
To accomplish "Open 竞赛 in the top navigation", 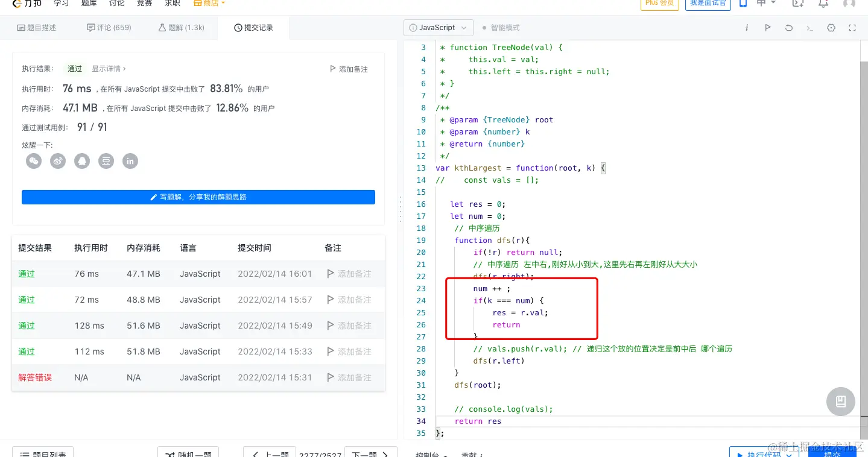I will pyautogui.click(x=145, y=4).
